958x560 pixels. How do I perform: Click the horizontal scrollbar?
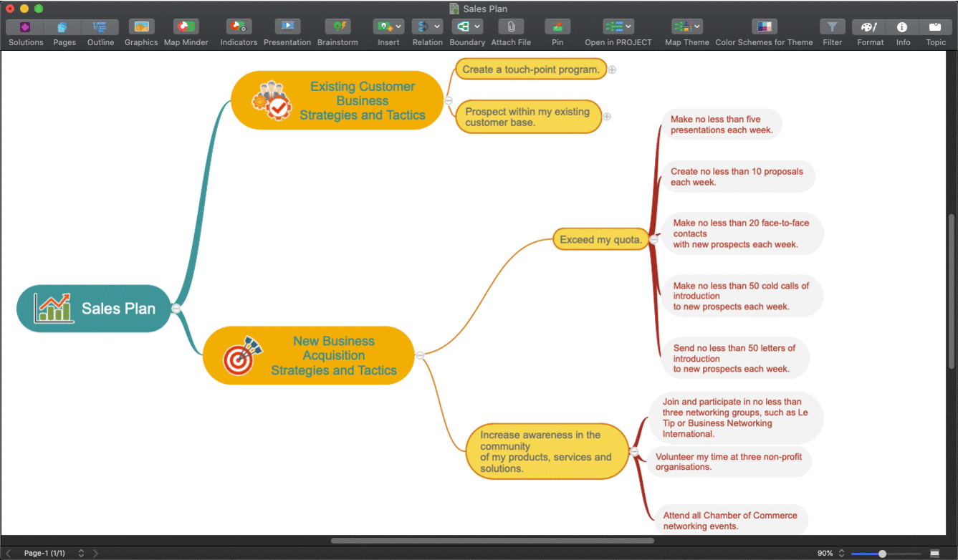(492, 541)
